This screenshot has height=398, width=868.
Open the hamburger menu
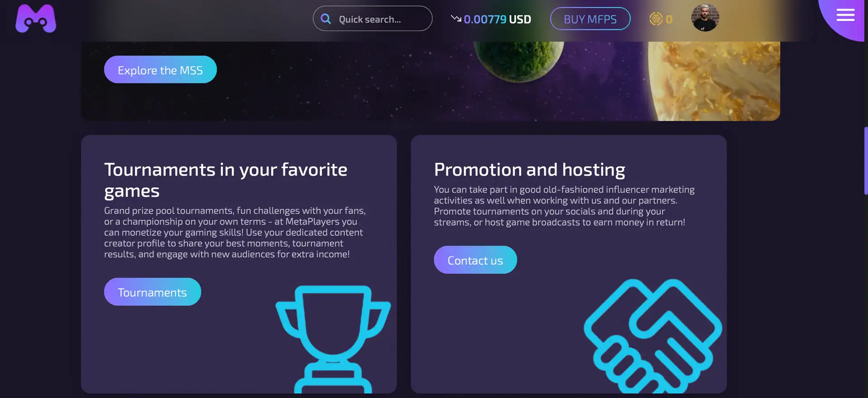tap(845, 15)
